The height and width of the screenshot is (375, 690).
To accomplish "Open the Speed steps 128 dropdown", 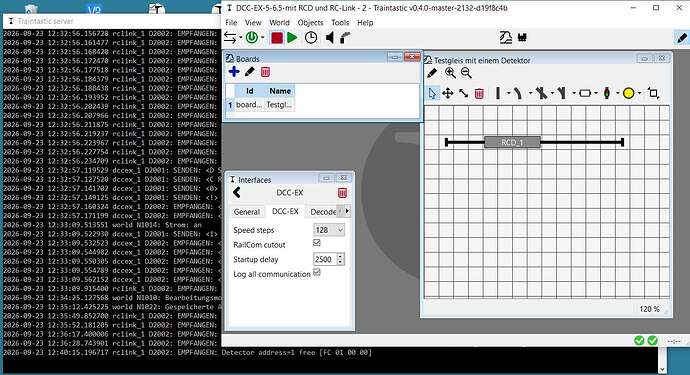I will pyautogui.click(x=329, y=230).
